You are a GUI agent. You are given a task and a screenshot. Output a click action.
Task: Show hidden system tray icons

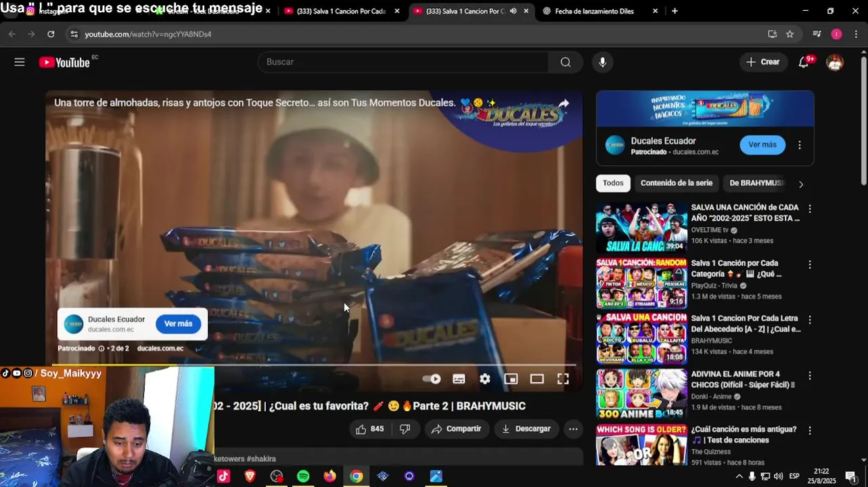pyautogui.click(x=739, y=476)
